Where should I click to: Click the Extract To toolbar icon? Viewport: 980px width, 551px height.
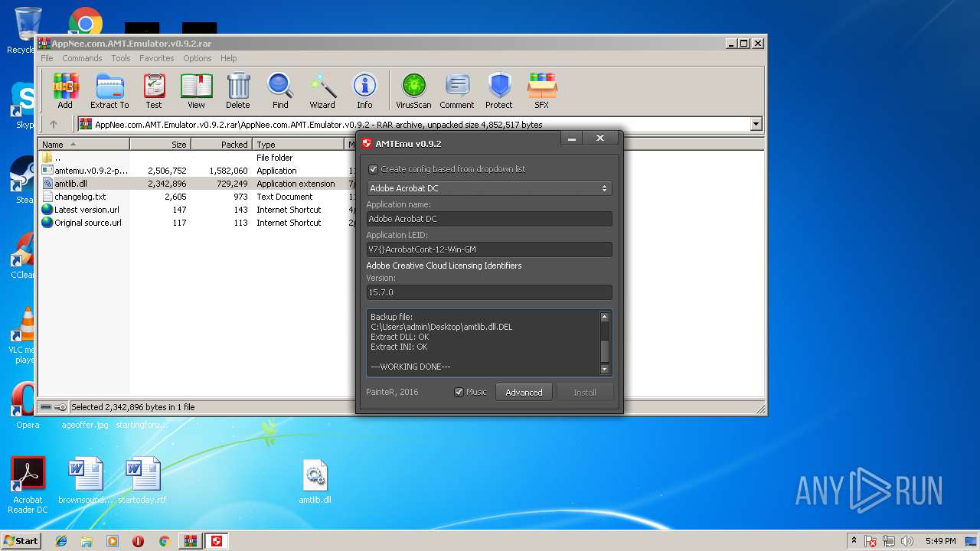[x=109, y=91]
